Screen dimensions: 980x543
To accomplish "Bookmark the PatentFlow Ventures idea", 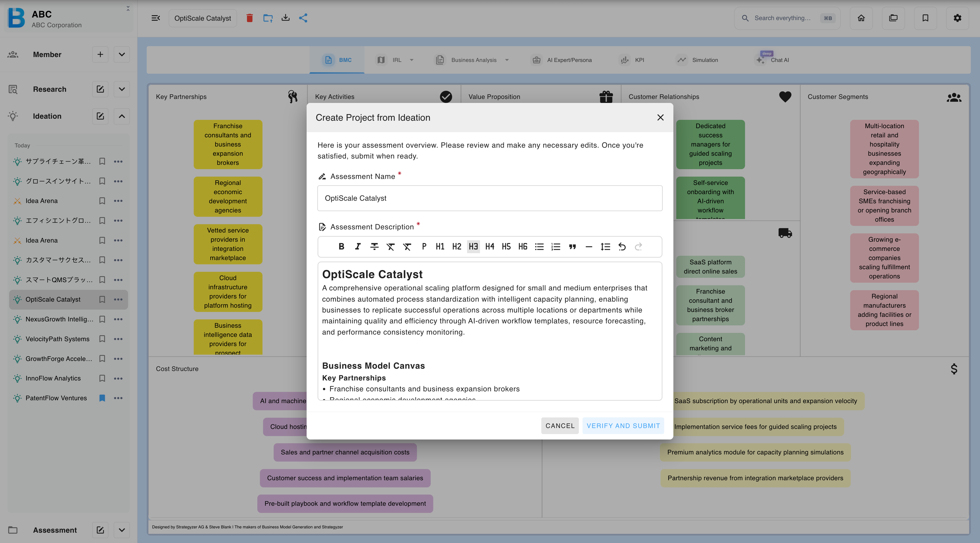I will click(102, 398).
